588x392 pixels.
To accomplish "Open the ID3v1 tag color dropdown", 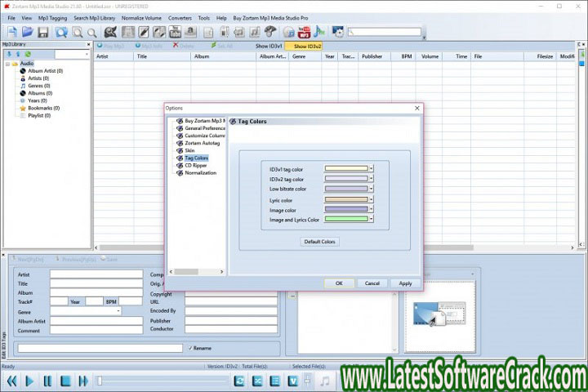I will pos(371,169).
